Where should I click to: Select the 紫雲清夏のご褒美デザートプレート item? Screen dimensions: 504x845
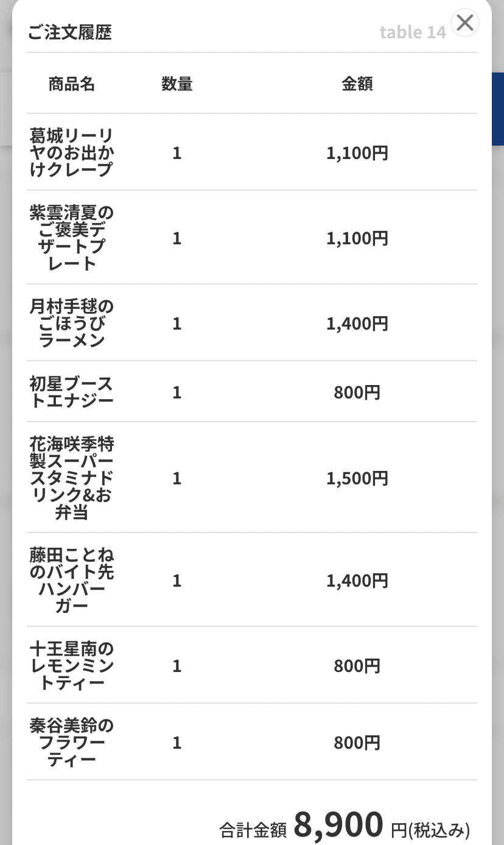[72, 238]
